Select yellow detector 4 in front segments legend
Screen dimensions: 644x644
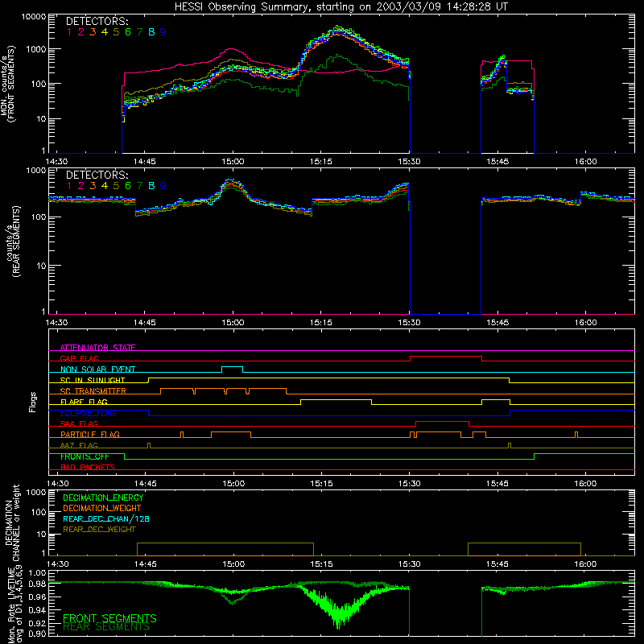105,32
